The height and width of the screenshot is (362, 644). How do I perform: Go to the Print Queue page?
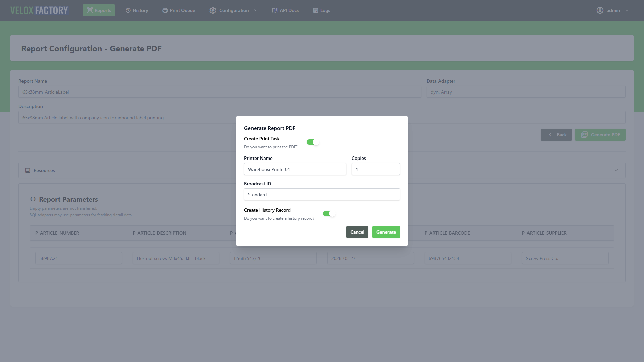click(x=179, y=10)
